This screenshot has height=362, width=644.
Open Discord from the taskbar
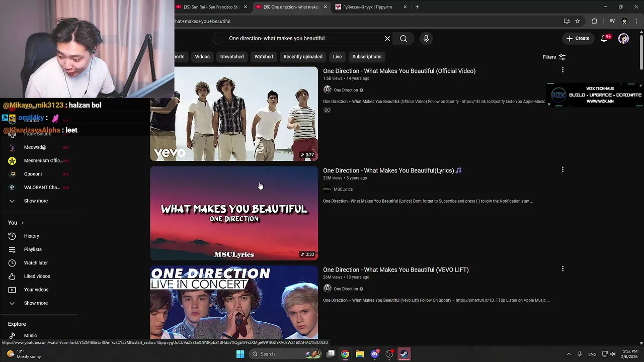click(374, 354)
